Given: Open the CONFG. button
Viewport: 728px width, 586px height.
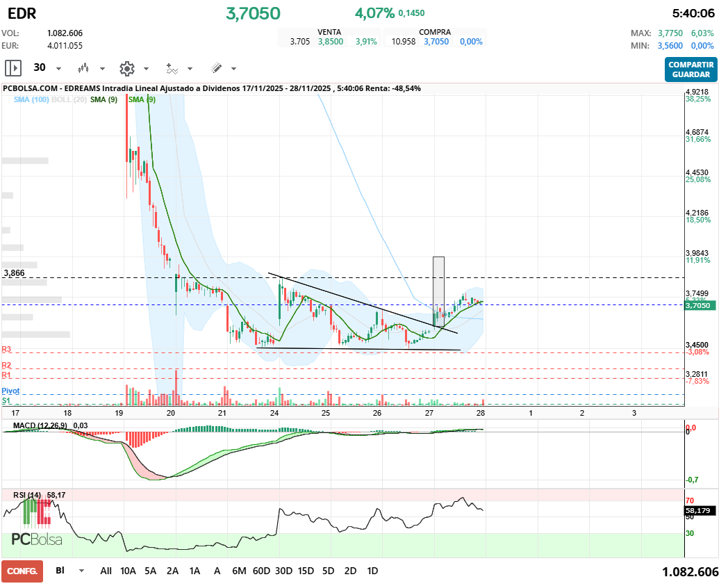Looking at the screenshot, I should coord(22,571).
